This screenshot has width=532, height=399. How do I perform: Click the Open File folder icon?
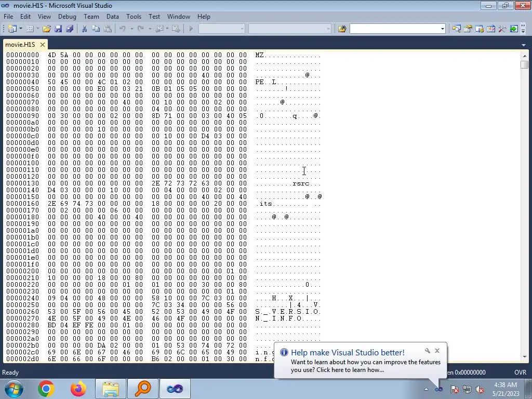pos(46,29)
